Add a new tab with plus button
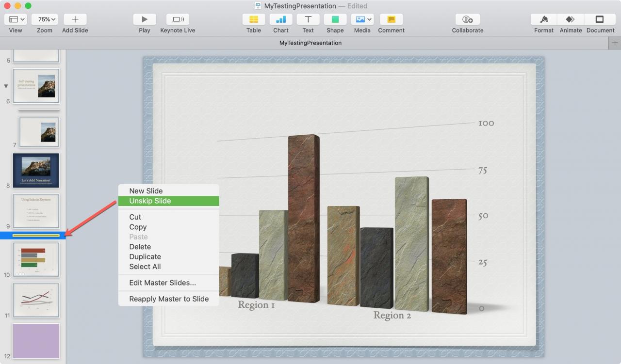Viewport: 621px width, 364px height. click(x=615, y=43)
